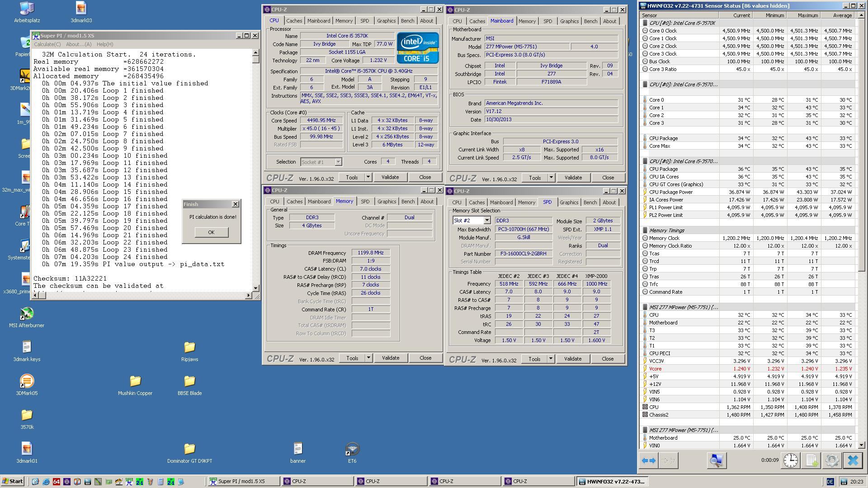Launch Internet Explorer from quick launch
Viewport: 868px width, 488px height.
pyautogui.click(x=46, y=482)
